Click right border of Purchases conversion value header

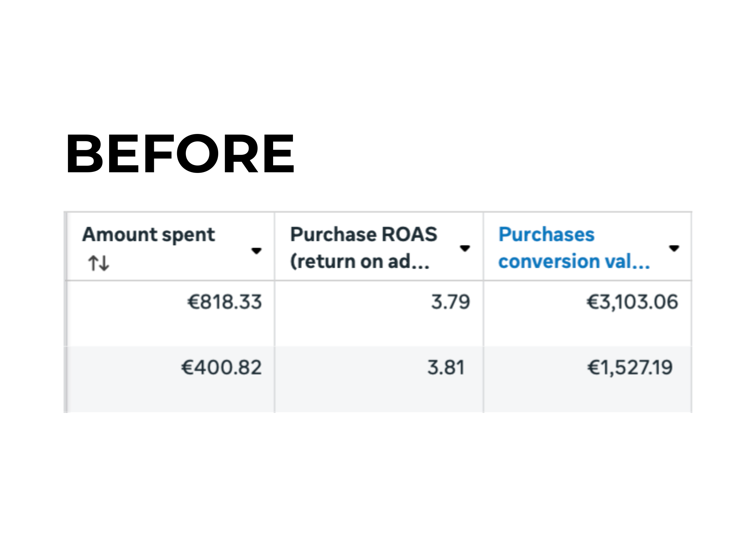coord(691,246)
